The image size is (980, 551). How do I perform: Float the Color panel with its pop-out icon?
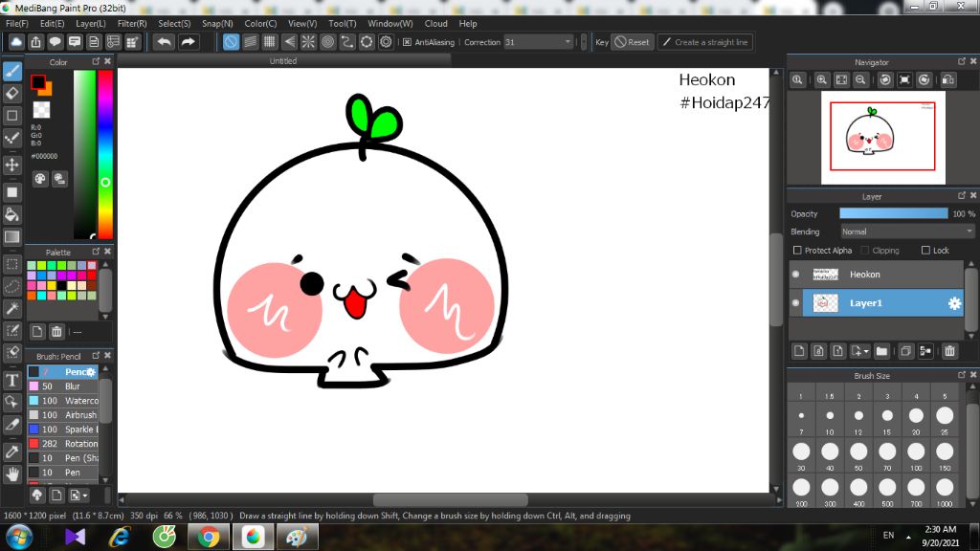(96, 61)
